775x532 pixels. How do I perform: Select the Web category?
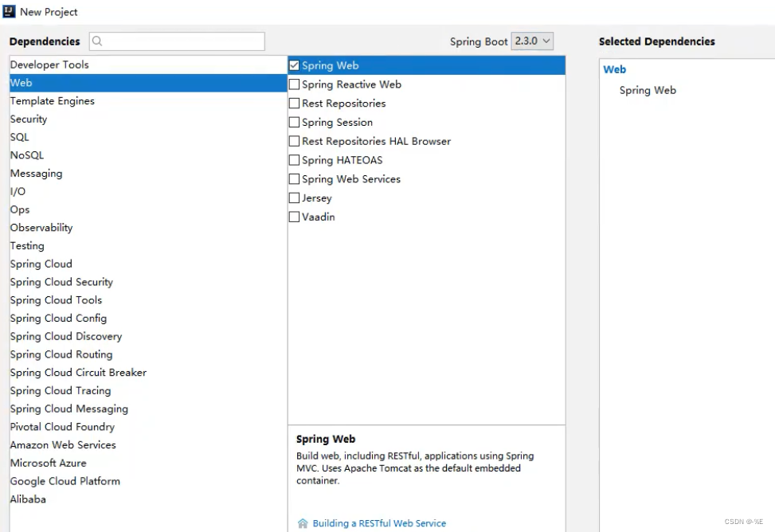click(x=148, y=83)
